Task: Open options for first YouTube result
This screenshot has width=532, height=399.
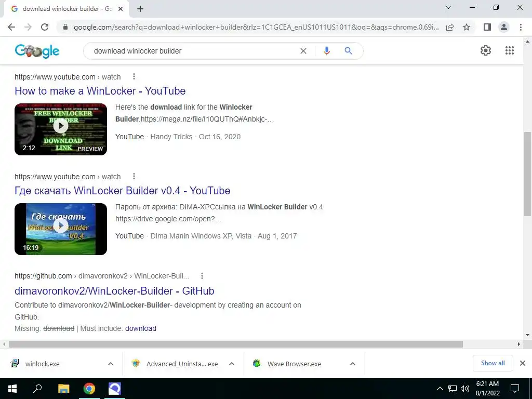Action: 134,77
